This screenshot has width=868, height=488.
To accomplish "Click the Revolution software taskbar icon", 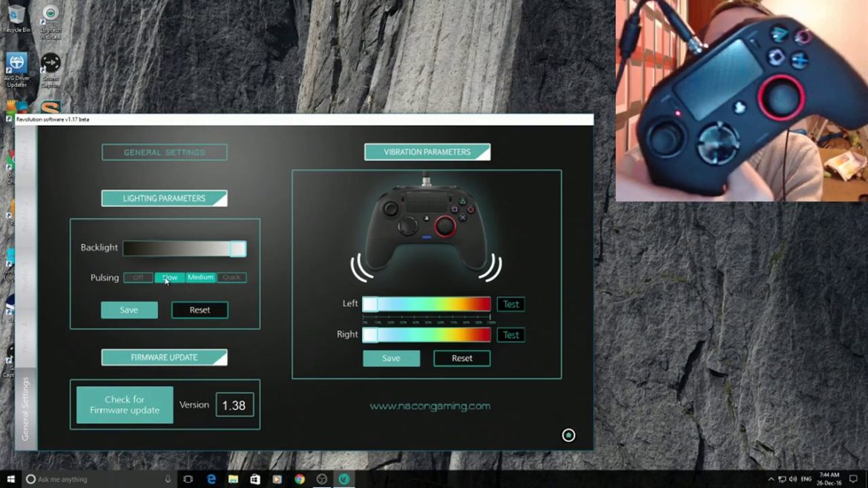I will click(x=343, y=479).
